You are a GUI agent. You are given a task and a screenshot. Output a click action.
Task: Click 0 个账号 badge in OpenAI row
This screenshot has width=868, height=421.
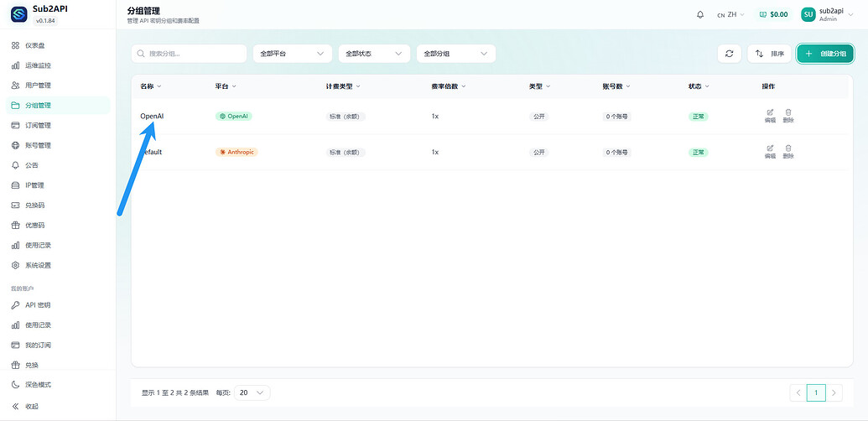coord(617,117)
